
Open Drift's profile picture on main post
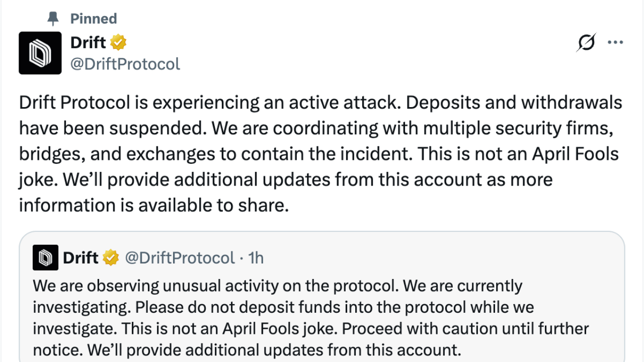coord(40,53)
